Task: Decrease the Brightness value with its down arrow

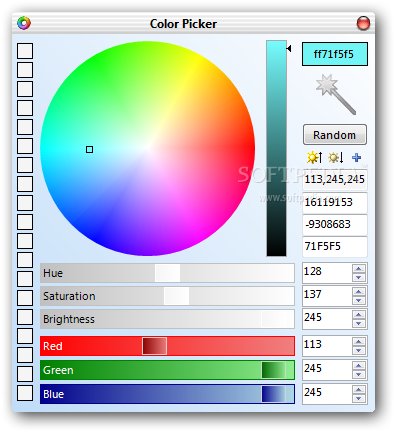Action: (x=359, y=323)
